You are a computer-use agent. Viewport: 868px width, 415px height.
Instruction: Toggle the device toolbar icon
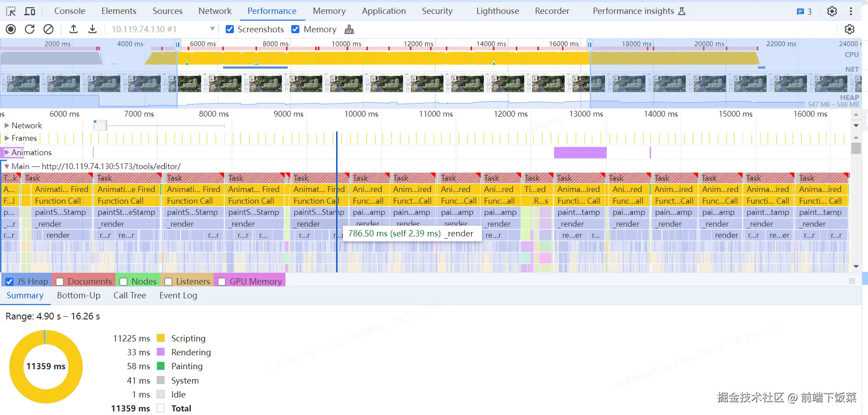30,11
